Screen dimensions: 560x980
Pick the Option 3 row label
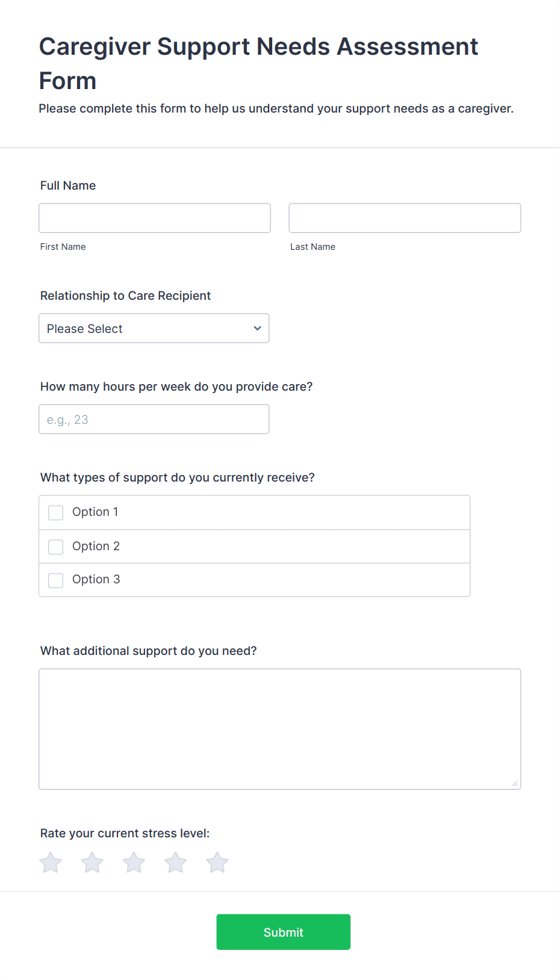[x=96, y=579]
